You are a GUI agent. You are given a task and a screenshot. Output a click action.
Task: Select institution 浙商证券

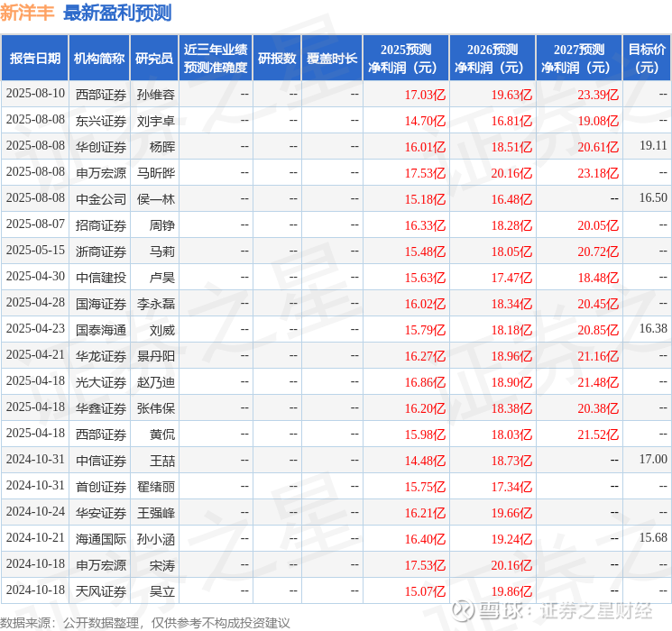[x=101, y=251]
